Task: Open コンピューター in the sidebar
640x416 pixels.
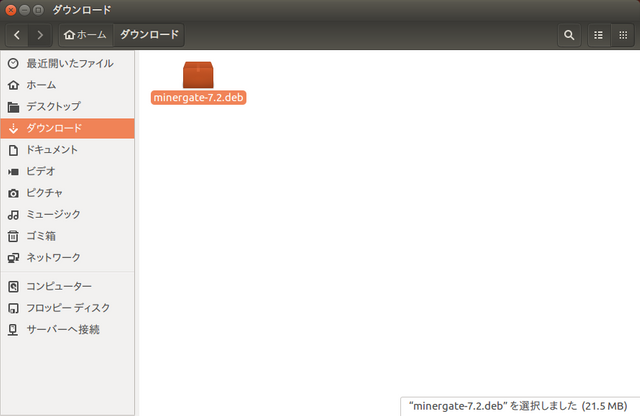Action: (67, 287)
